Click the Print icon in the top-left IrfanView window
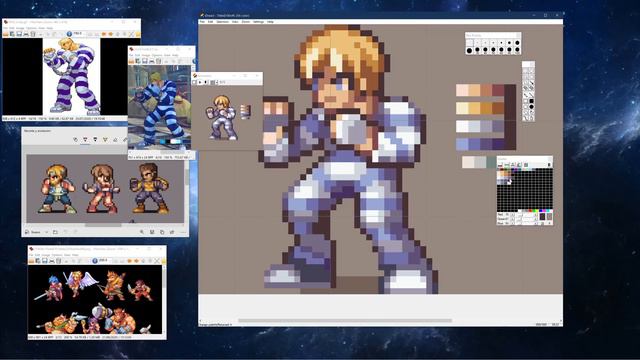Screen dimensions: 640x360 [26, 34]
